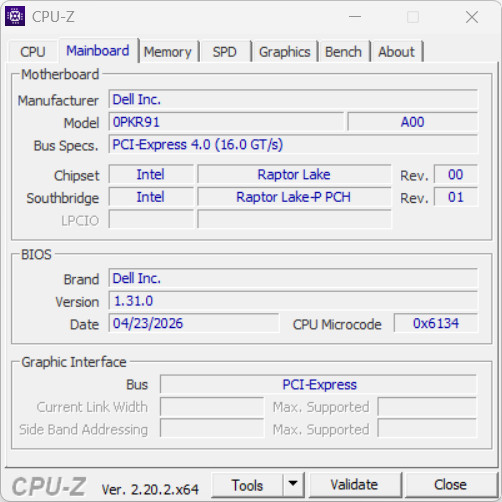Click the BIOS Brand Dell Inc. field

293,278
